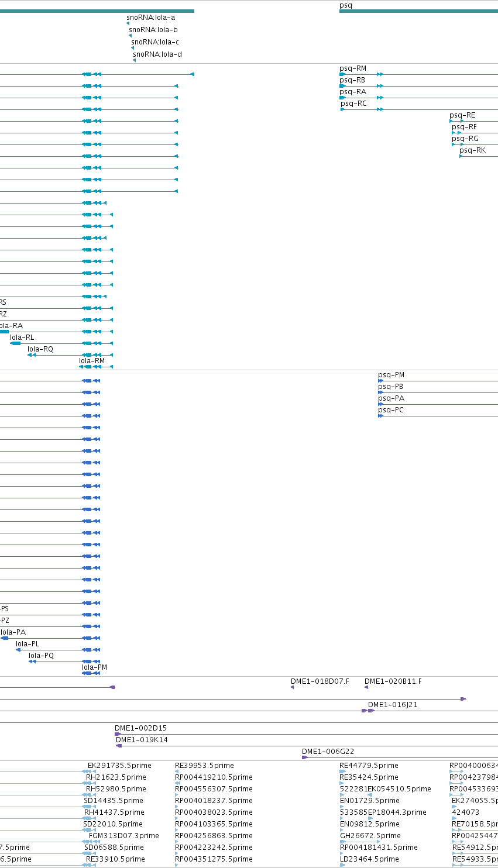The width and height of the screenshot is (498, 868).
Task: Select transcript psq-RE
Action: tap(462, 115)
